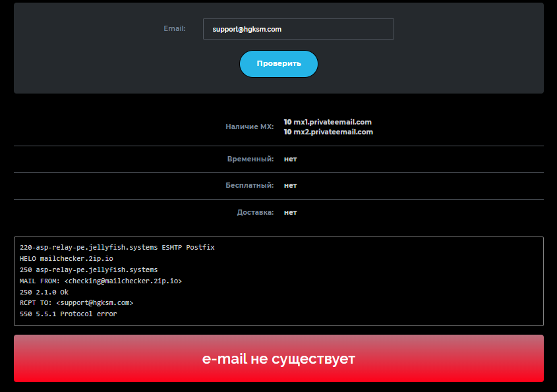Viewport: 557px width, 392px height.
Task: Click the 220 ESMTP Postfix log line
Action: click(117, 248)
